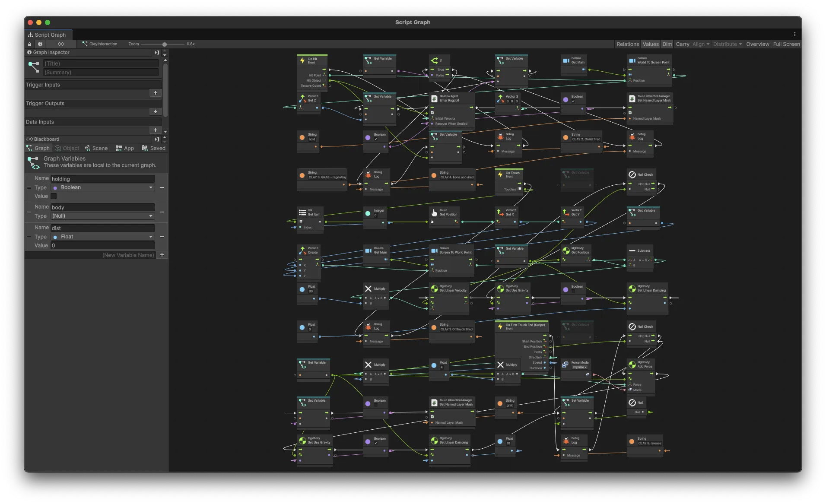Image resolution: width=826 pixels, height=504 pixels.
Task: Click the Rigidbody Add Force node icon
Action: point(632,365)
